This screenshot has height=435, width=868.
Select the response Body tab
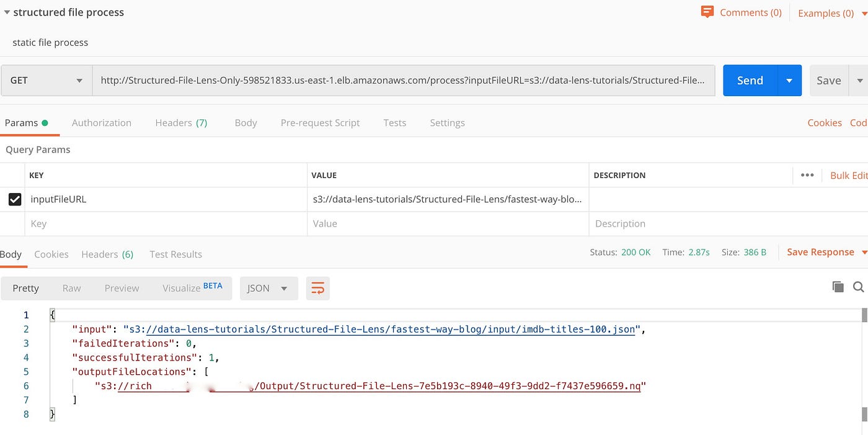11,254
